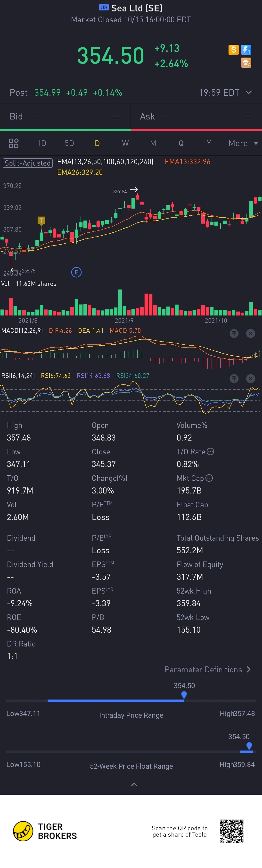
Task: Select the Y yearly chart tab
Action: click(209, 143)
